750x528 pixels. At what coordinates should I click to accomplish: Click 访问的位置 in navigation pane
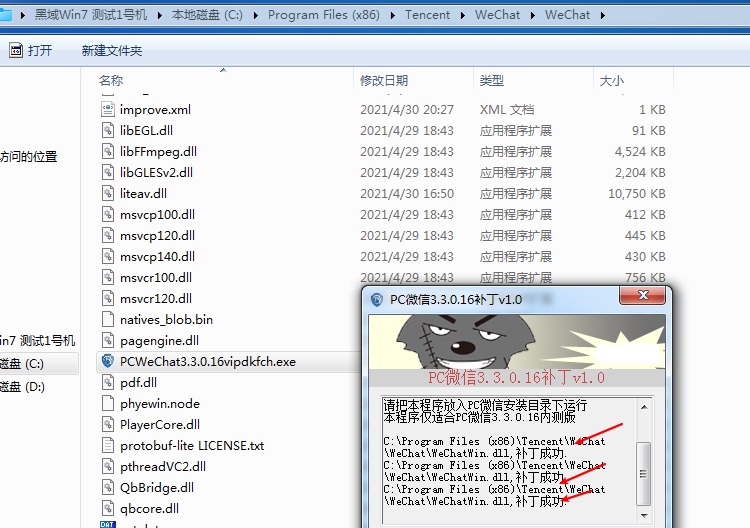point(29,156)
